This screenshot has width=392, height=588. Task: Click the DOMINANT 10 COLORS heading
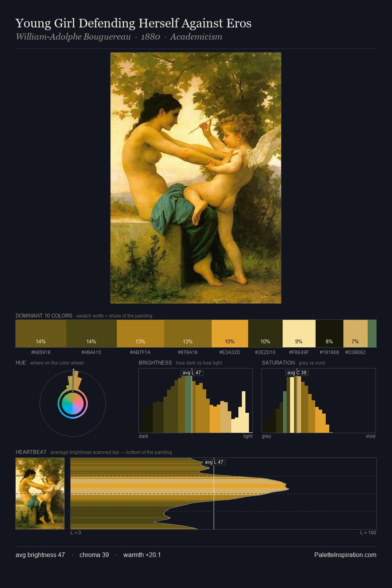coord(44,316)
